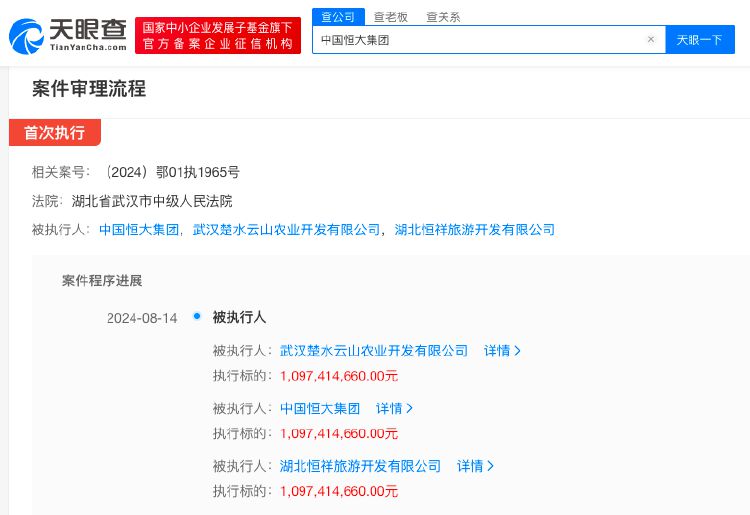
Task: Open 详情 next to 湖北恒祥旅游开发有限公司
Action: pos(475,466)
